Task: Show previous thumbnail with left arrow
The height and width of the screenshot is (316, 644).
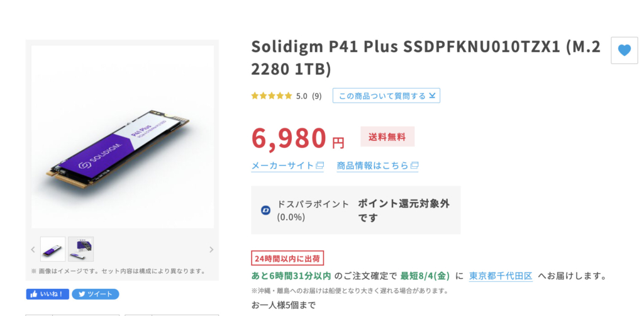Action: coord(33,249)
